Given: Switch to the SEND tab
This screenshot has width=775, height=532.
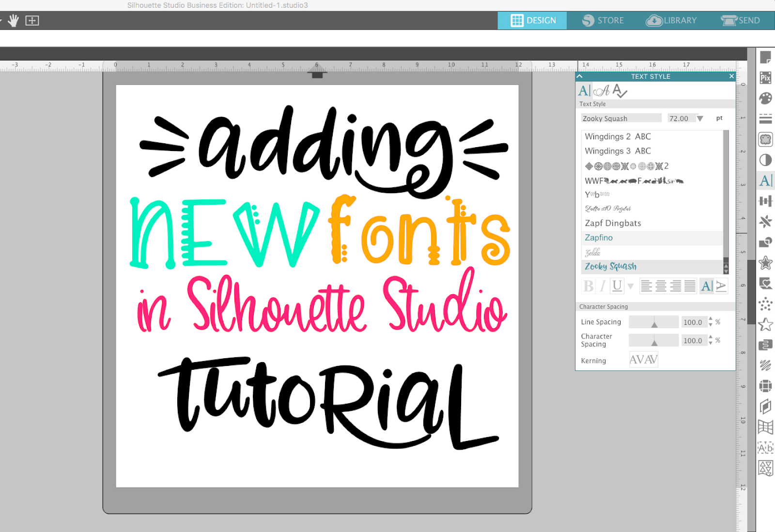Looking at the screenshot, I should tap(741, 20).
